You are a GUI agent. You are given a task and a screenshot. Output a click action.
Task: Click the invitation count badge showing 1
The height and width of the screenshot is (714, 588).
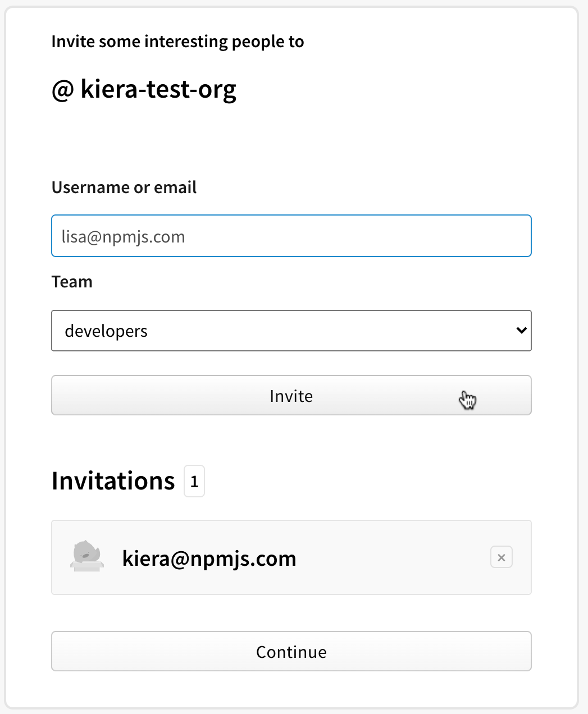click(194, 481)
